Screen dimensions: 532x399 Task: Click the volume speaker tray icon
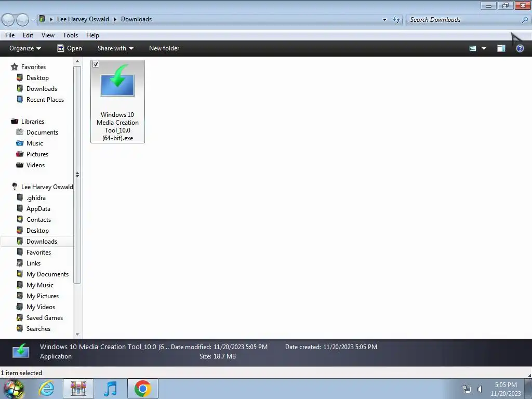click(480, 389)
